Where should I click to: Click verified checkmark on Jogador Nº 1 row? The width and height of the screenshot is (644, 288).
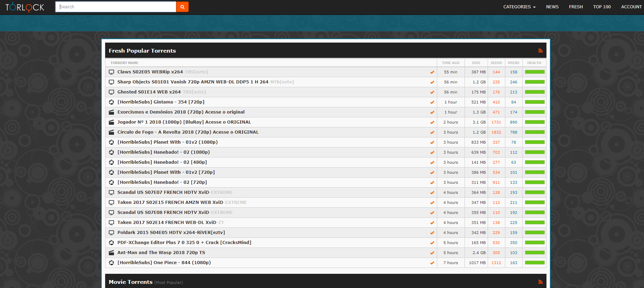click(x=432, y=122)
